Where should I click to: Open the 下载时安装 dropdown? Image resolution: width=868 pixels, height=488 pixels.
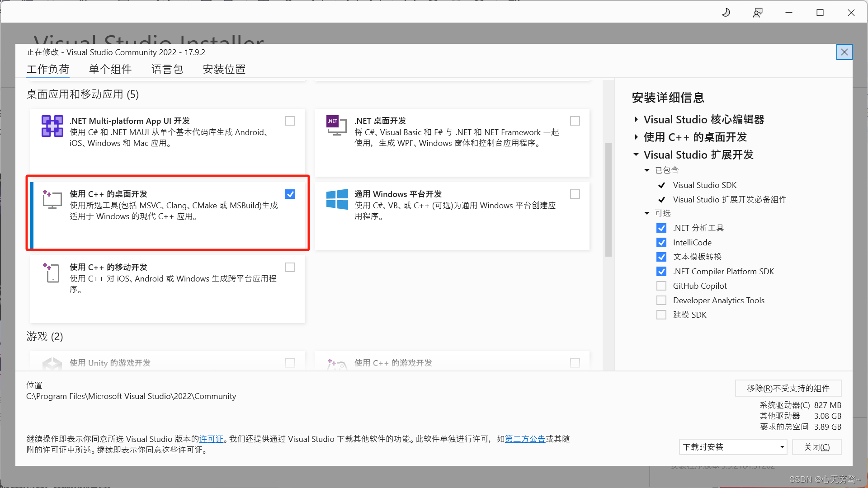733,447
